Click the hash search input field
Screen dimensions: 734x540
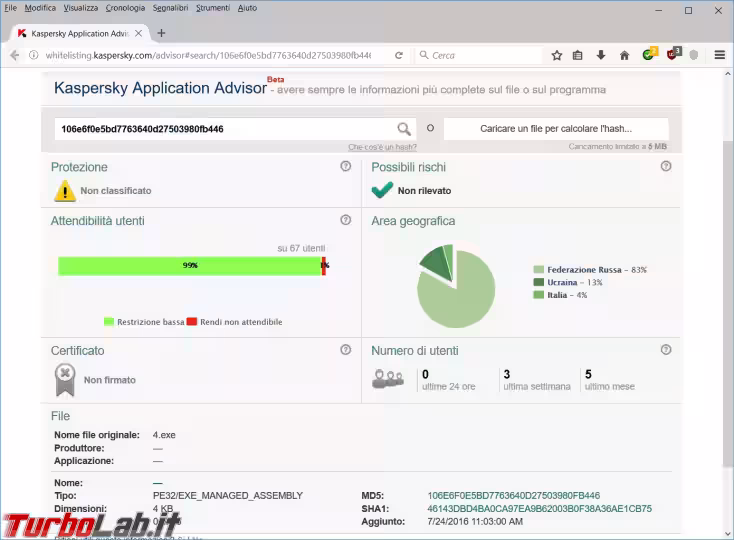click(x=225, y=129)
